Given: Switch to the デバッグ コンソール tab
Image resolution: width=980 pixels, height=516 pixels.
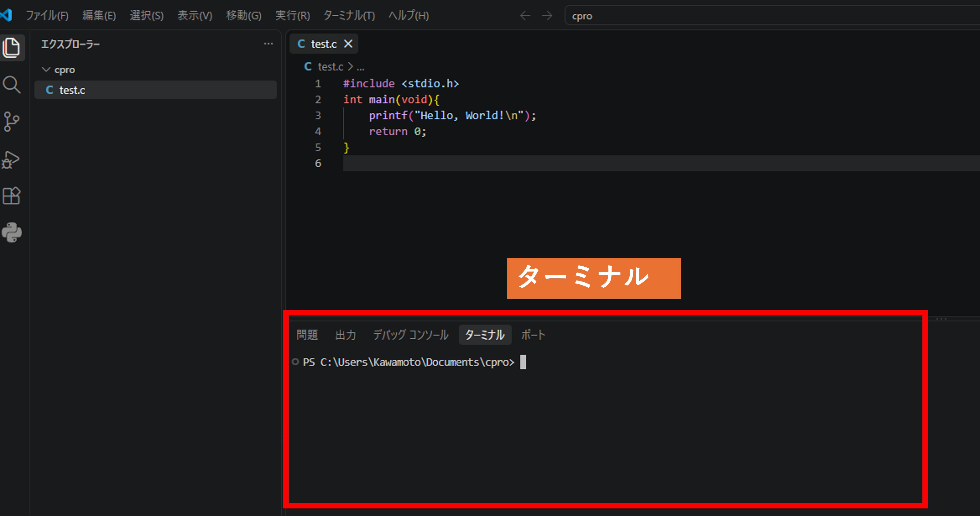Looking at the screenshot, I should coord(410,335).
